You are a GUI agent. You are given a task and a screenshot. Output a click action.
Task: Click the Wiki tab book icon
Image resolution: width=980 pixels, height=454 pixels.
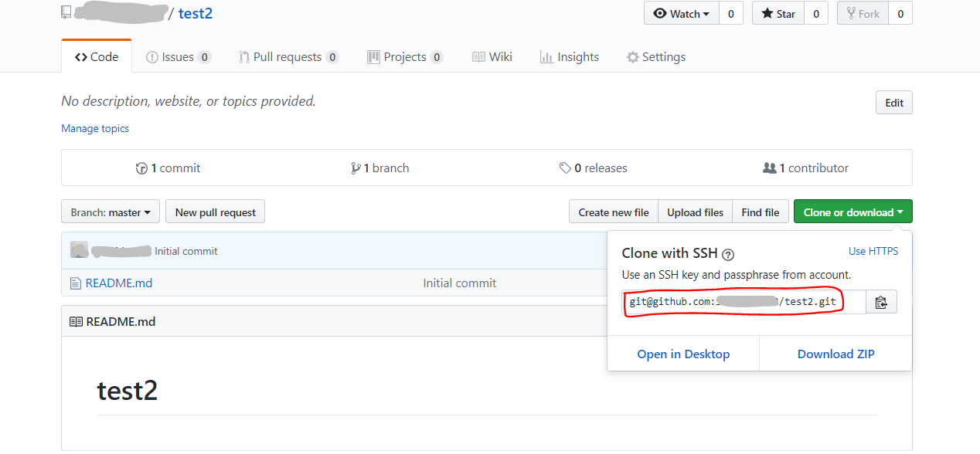[478, 57]
